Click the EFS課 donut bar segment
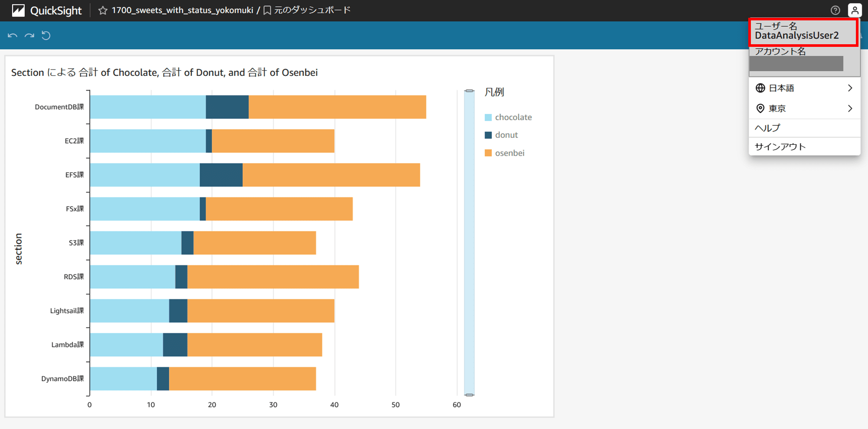868x429 pixels. pos(221,175)
